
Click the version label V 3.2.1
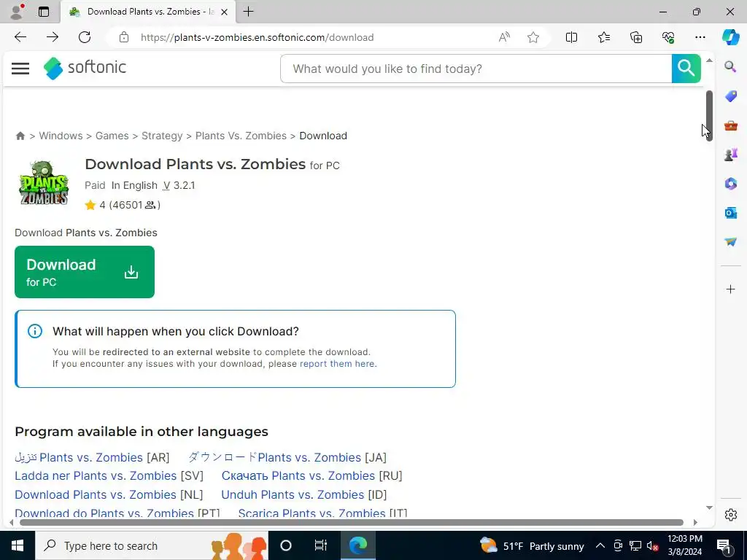(179, 185)
